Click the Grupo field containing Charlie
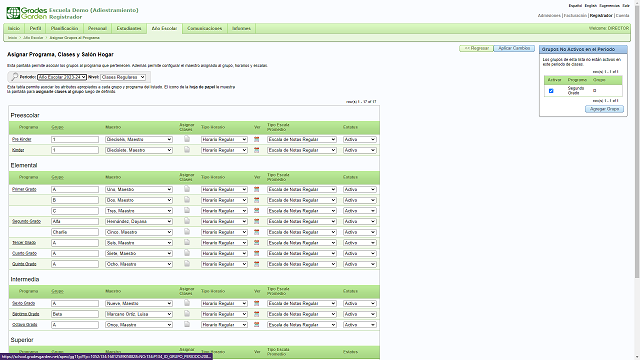 pyautogui.click(x=75, y=232)
